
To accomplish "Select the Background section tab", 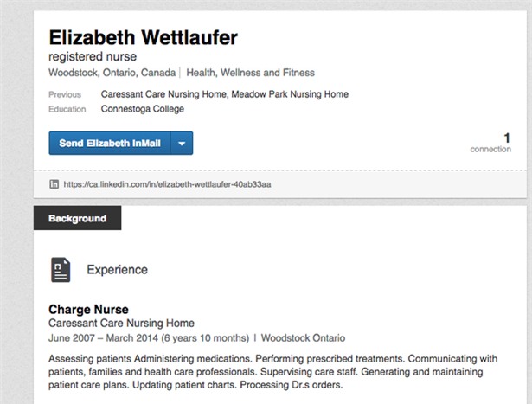I will point(78,219).
